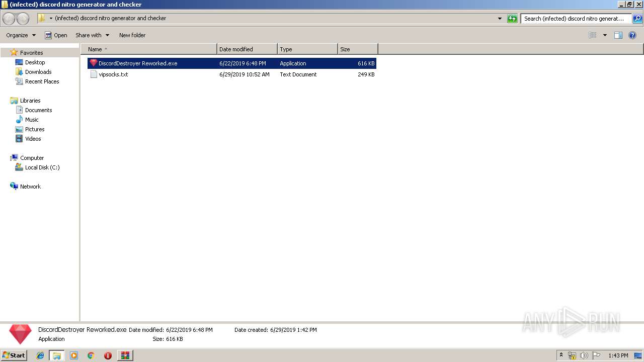The height and width of the screenshot is (362, 644).
Task: Click the Libraries icon in the sidebar
Action: (x=14, y=101)
